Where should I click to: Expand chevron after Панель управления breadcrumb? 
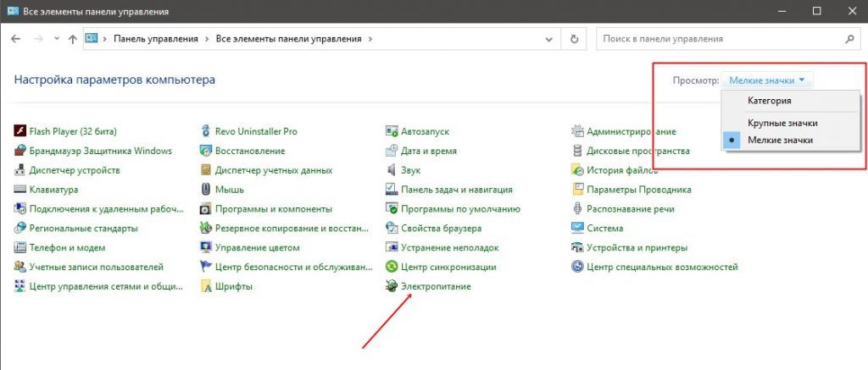[x=205, y=39]
